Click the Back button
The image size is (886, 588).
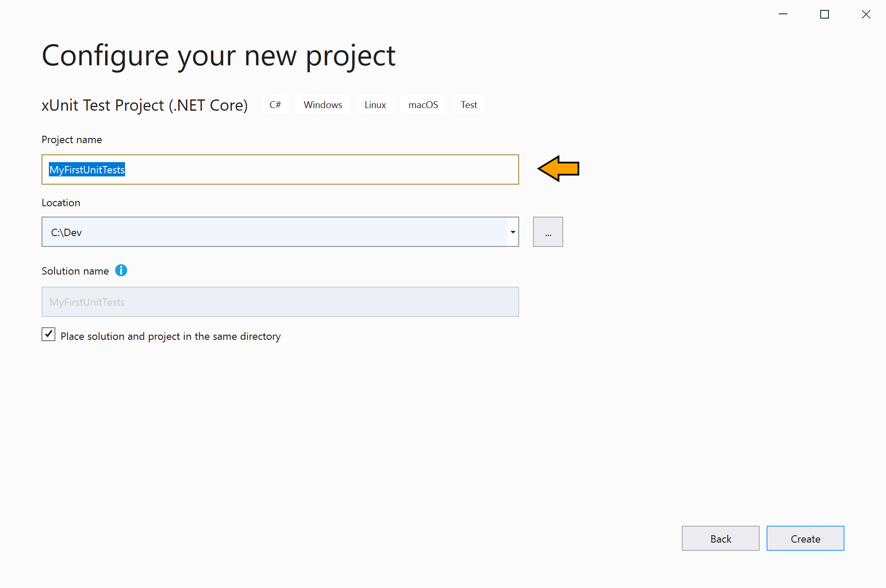720,538
